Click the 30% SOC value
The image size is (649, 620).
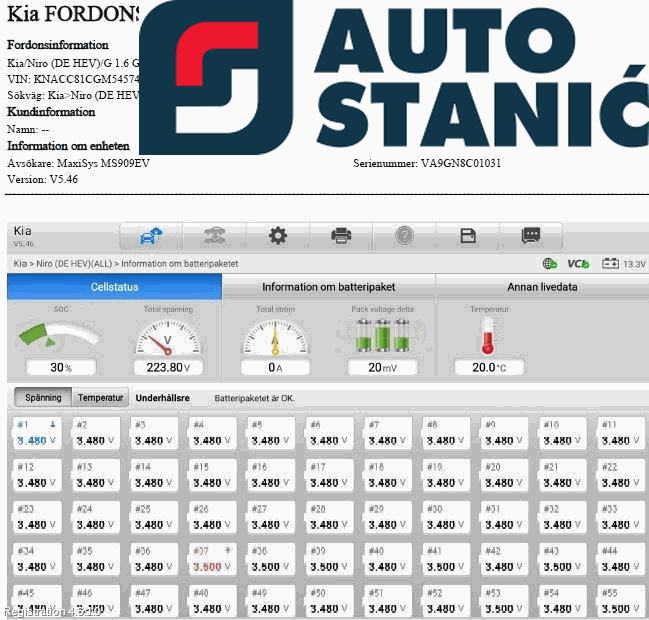61,367
